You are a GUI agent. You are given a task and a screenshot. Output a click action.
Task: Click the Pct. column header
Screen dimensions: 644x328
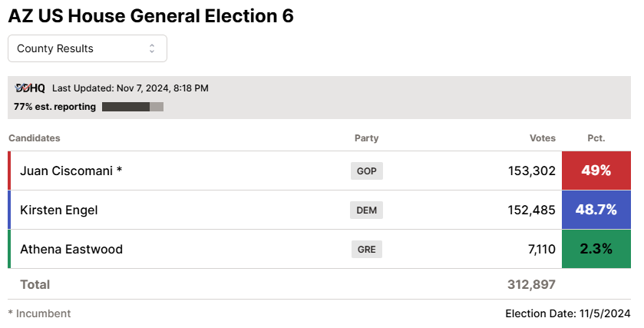pos(596,138)
